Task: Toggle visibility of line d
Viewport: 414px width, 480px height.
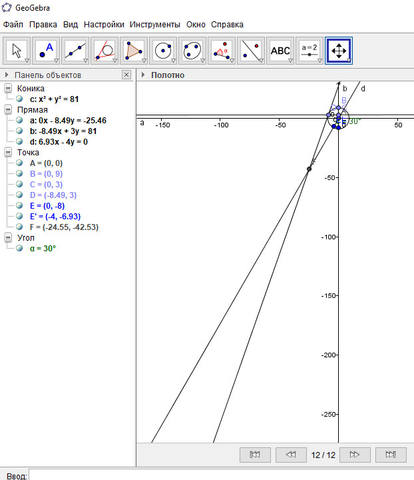Action: click(x=19, y=141)
